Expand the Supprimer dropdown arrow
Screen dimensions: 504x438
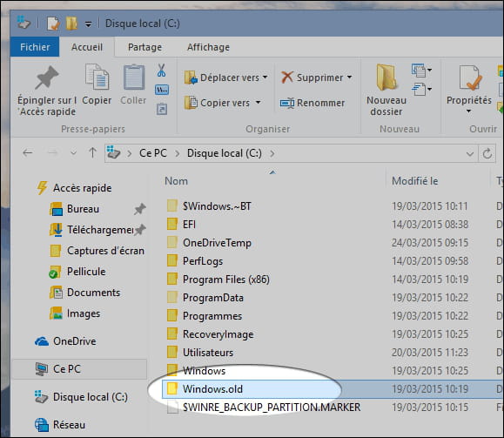pyautogui.click(x=349, y=77)
